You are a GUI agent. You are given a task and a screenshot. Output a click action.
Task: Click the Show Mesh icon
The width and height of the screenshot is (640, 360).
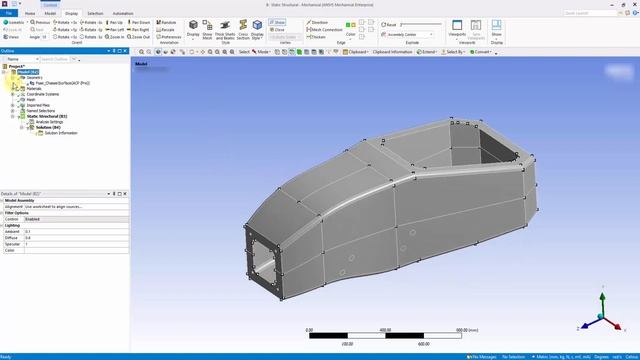tap(207, 29)
